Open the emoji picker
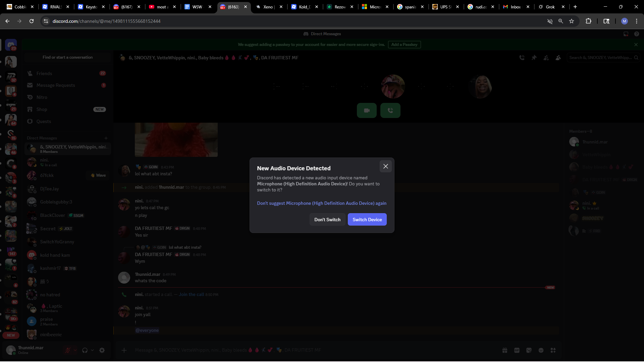Viewport: 644px width, 362px height. tap(541, 350)
